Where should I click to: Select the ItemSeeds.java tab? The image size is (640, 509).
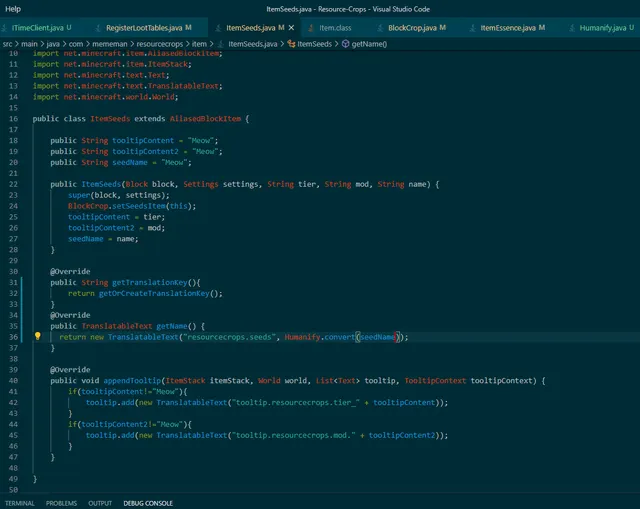pyautogui.click(x=251, y=28)
